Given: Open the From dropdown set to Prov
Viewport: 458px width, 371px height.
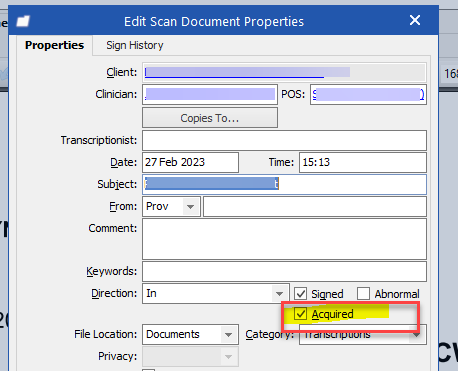Looking at the screenshot, I should pyautogui.click(x=190, y=207).
